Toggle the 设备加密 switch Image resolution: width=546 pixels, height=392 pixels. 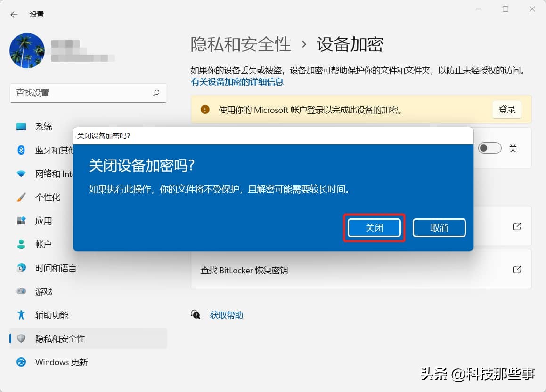point(489,148)
